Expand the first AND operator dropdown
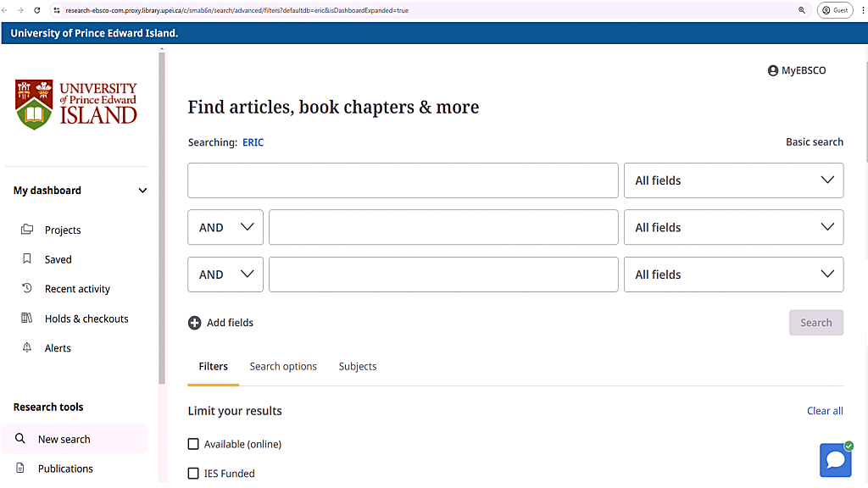Viewport: 868px width, 488px height. (225, 227)
